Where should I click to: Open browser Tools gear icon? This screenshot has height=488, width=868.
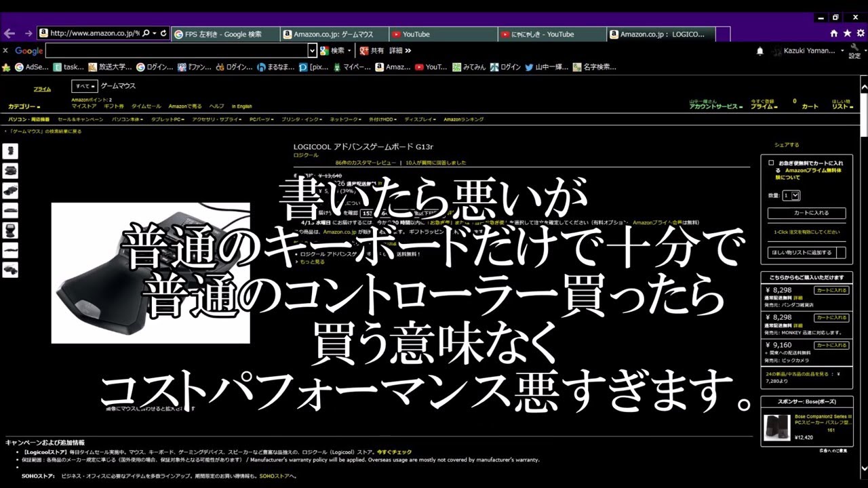point(859,33)
